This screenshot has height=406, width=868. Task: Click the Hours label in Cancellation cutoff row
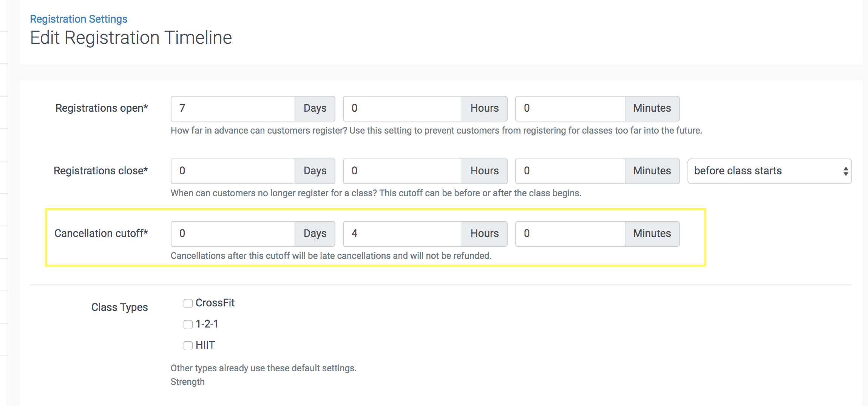pyautogui.click(x=484, y=234)
